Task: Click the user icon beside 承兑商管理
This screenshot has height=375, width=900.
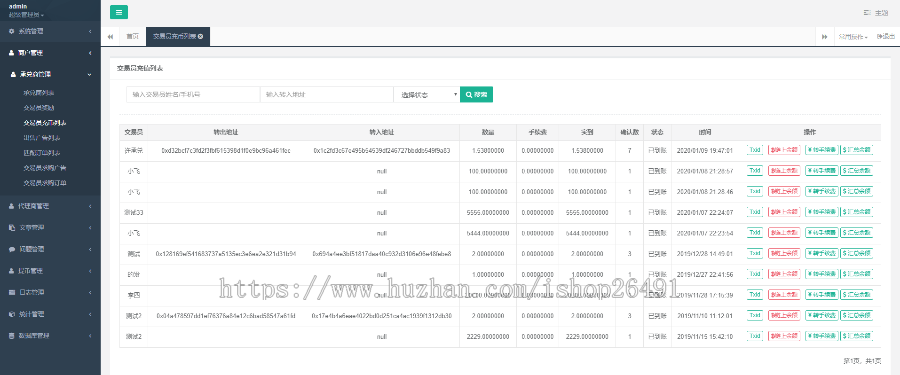Action: pos(14,75)
